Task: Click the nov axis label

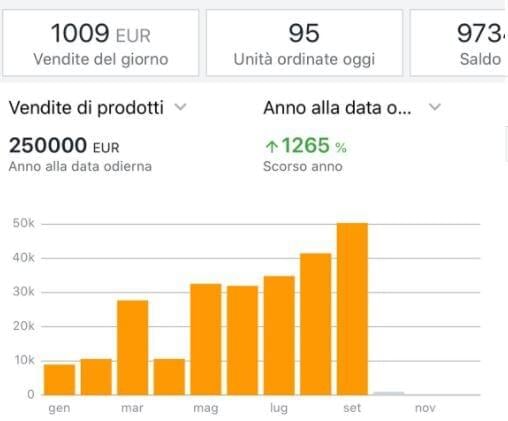Action: [425, 408]
